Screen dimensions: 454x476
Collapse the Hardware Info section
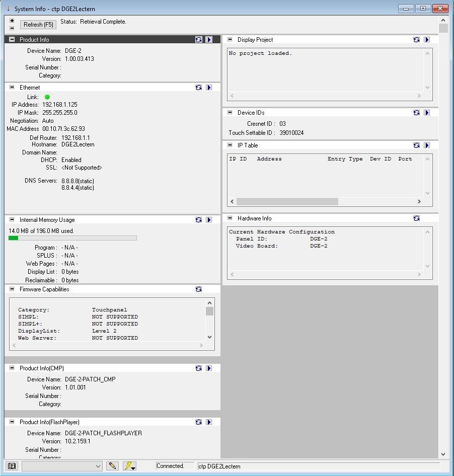coord(230,218)
